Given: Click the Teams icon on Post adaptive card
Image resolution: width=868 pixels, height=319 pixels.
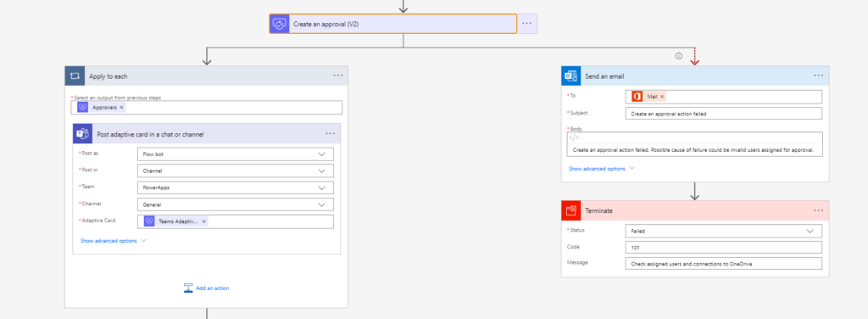Looking at the screenshot, I should click(82, 133).
